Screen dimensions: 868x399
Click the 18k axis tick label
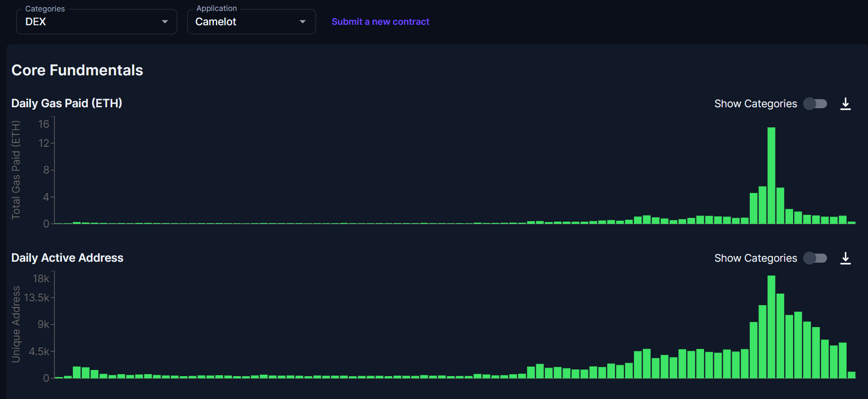pyautogui.click(x=41, y=278)
